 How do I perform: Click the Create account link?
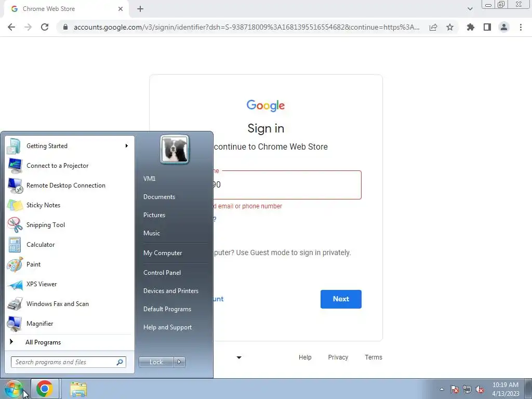click(x=219, y=299)
